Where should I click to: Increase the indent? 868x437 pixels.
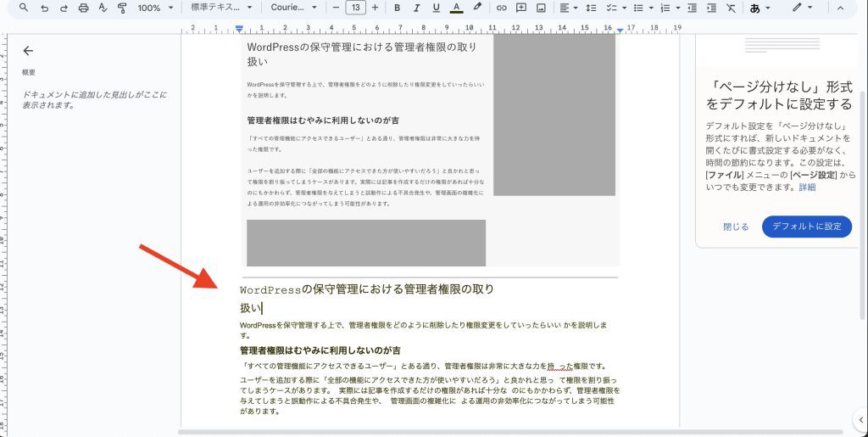coord(711,8)
